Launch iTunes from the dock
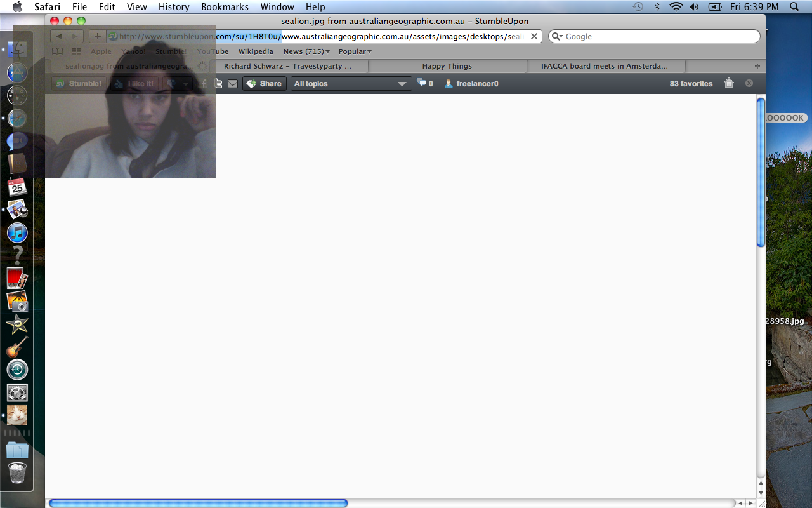The image size is (812, 508). [17, 233]
